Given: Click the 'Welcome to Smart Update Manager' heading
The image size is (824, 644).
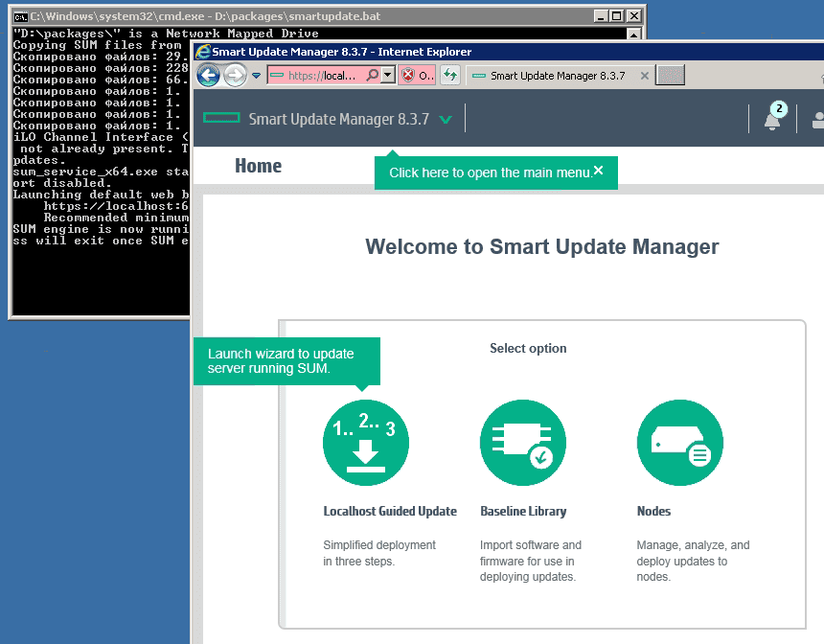Looking at the screenshot, I should point(542,246).
